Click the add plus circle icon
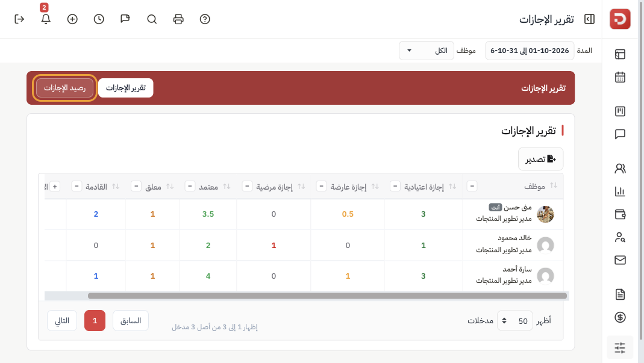644x363 pixels. 72,19
